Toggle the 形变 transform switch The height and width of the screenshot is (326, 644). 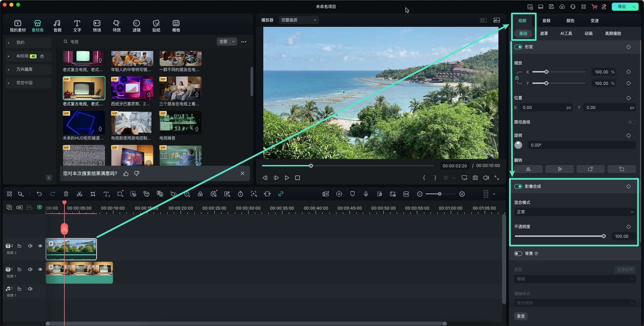coord(518,47)
